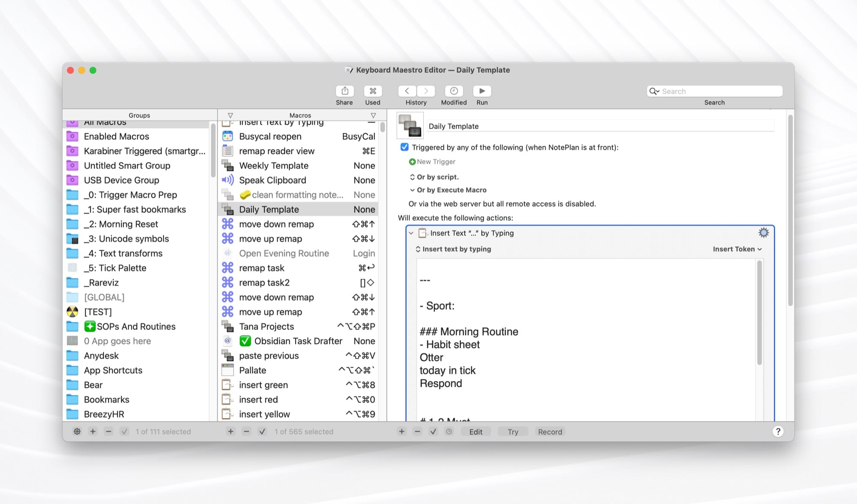Select the insert green macro

[x=299, y=385]
